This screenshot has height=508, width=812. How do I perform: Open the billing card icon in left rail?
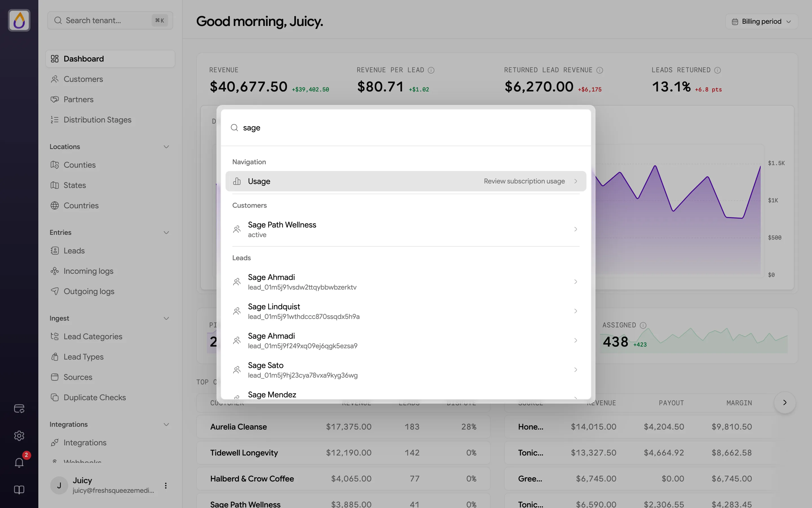coord(19,409)
